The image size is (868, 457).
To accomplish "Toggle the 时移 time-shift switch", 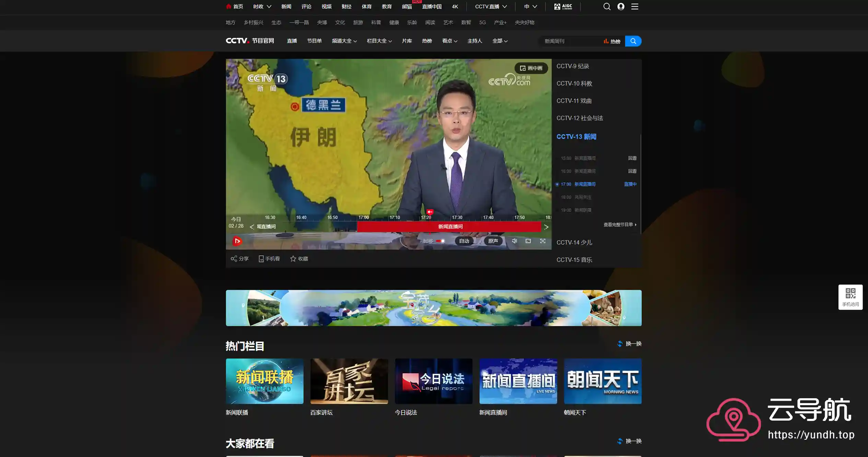I will pyautogui.click(x=441, y=241).
